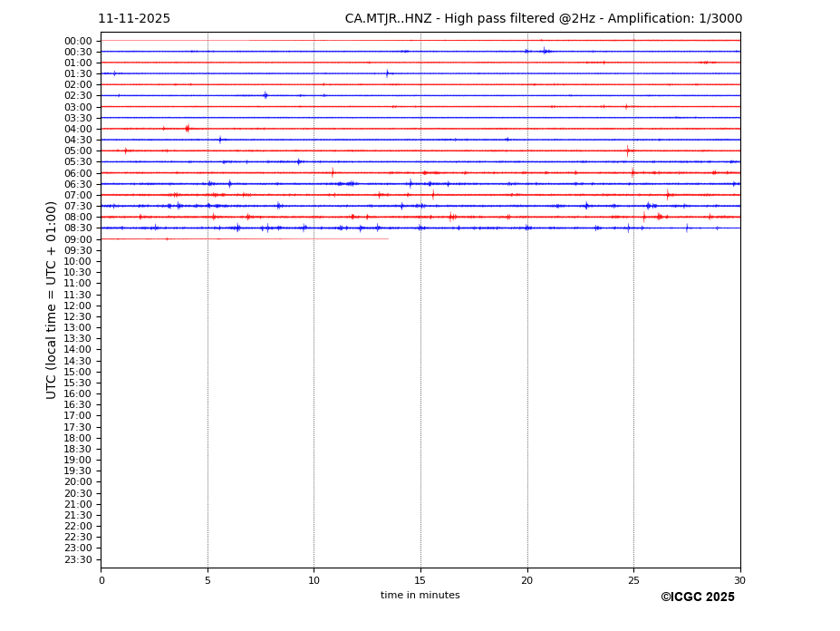Click the 15 tick on the x-axis
Image resolution: width=840 pixels, height=631 pixels.
click(x=420, y=580)
